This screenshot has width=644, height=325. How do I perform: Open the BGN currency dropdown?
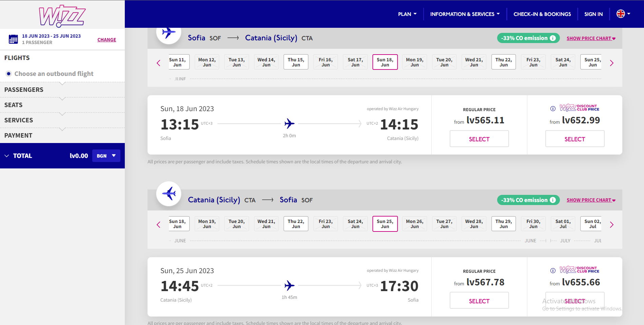coord(106,156)
